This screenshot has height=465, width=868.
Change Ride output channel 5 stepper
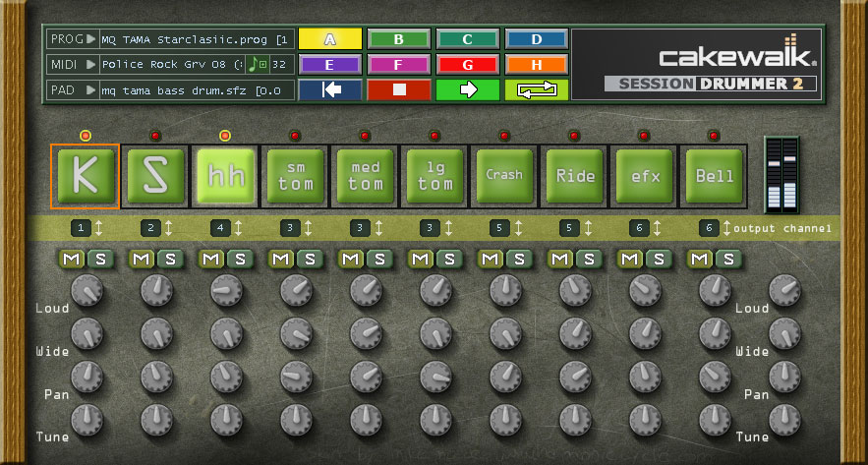588,228
